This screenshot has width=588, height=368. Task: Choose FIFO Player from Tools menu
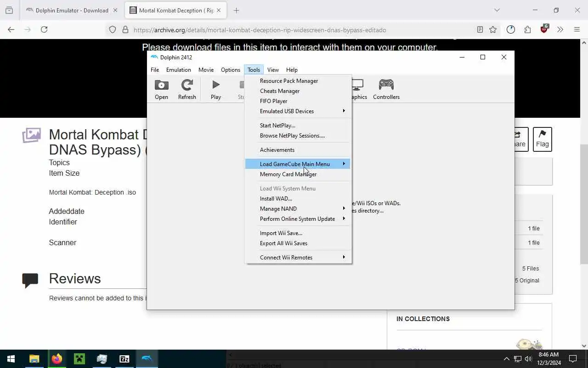298,101
